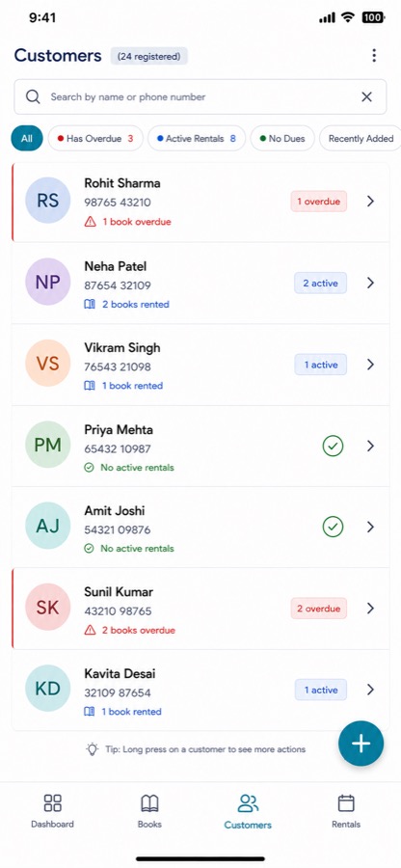Expand Sunil Kumar's entry chevron
This screenshot has height=868, width=401.
point(370,609)
